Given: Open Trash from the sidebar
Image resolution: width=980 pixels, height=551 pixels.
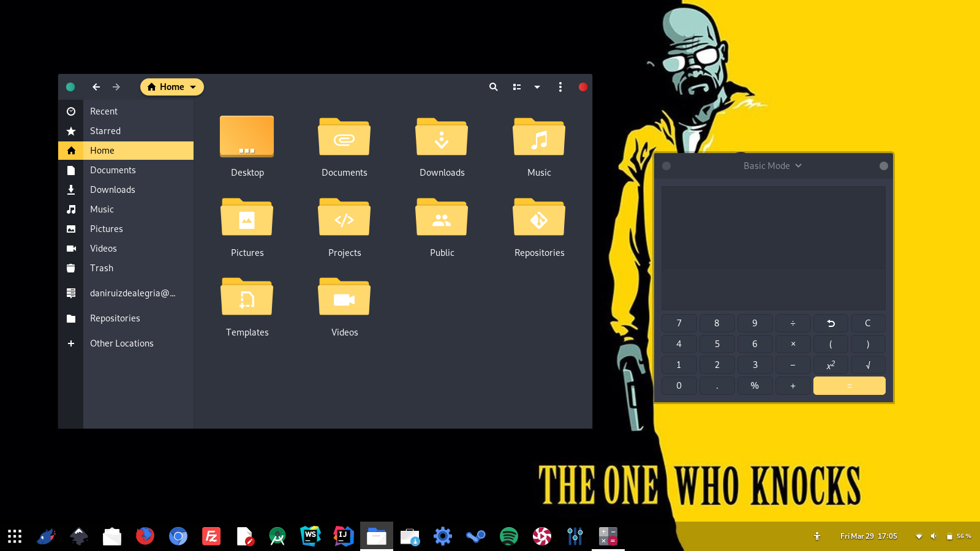Looking at the screenshot, I should coord(126,268).
